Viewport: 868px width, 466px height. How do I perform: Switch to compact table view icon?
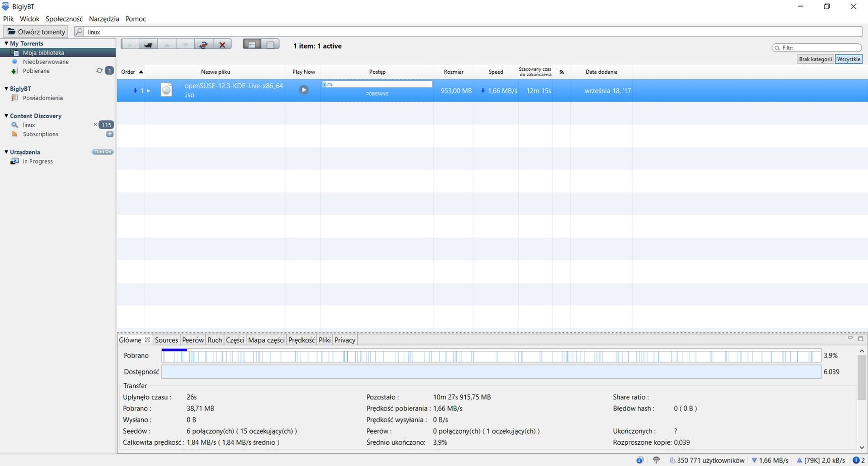pyautogui.click(x=270, y=44)
